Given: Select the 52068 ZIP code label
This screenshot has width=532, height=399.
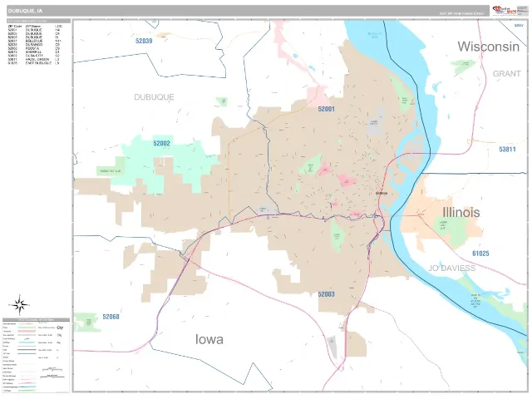Looking at the screenshot, I should tap(111, 317).
